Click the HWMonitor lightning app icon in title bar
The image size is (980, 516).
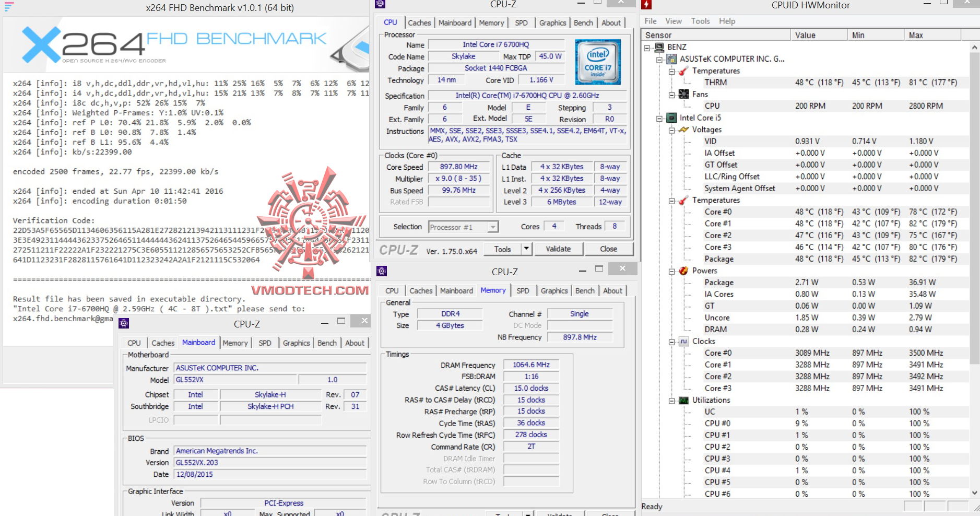tap(646, 5)
